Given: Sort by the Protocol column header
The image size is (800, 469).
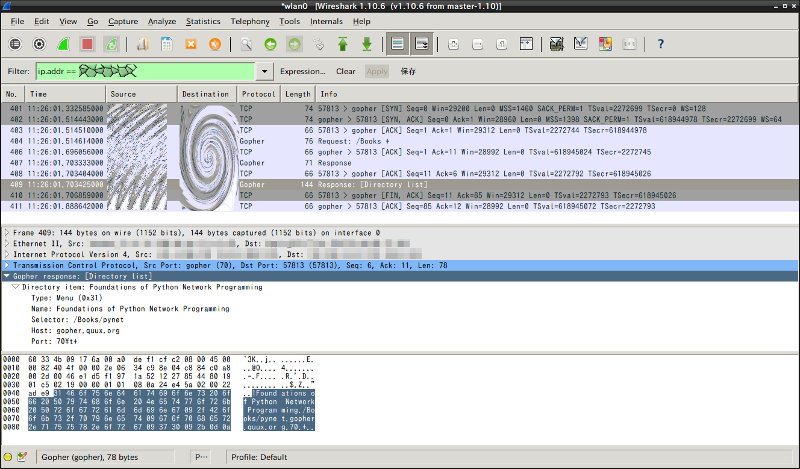Looking at the screenshot, I should tap(259, 94).
